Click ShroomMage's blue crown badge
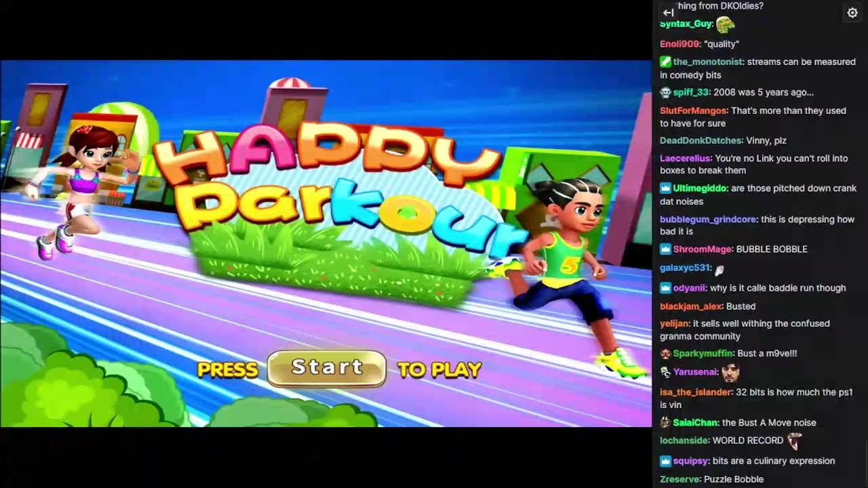 click(665, 249)
